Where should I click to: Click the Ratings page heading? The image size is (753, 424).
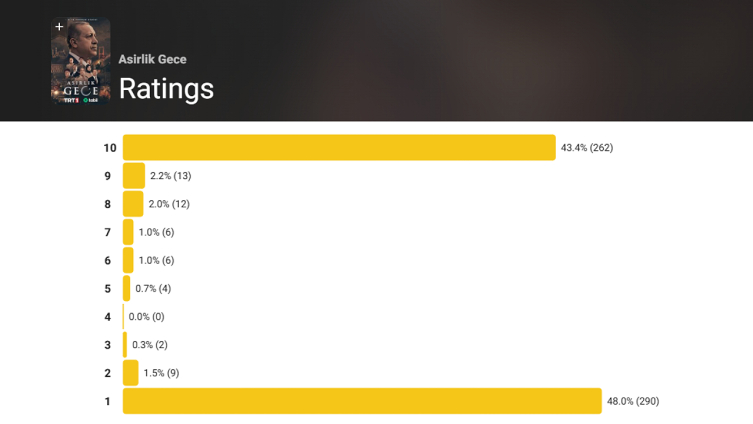(166, 89)
